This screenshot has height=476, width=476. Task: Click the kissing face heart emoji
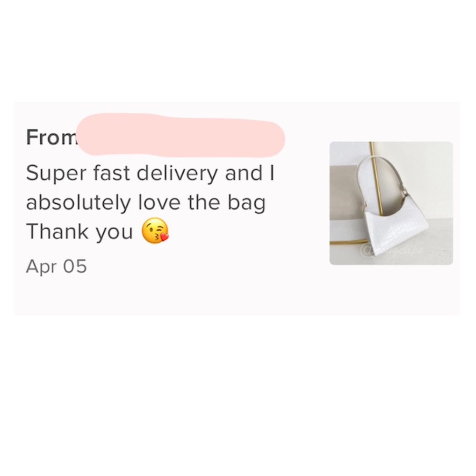tap(155, 231)
